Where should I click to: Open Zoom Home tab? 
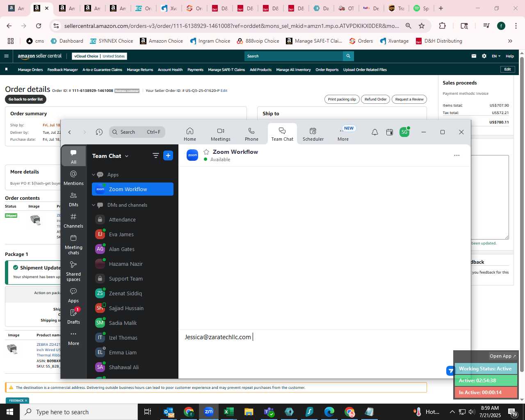[x=190, y=134]
